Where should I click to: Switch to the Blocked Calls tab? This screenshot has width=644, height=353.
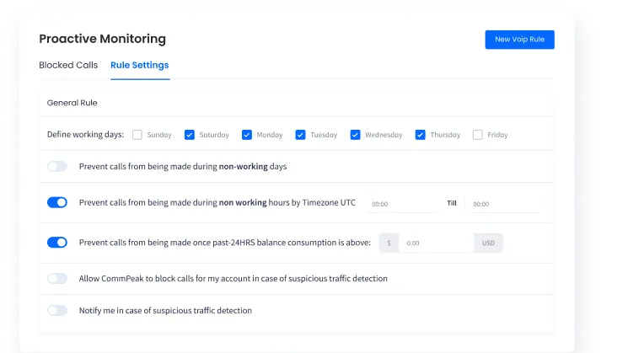click(x=68, y=65)
